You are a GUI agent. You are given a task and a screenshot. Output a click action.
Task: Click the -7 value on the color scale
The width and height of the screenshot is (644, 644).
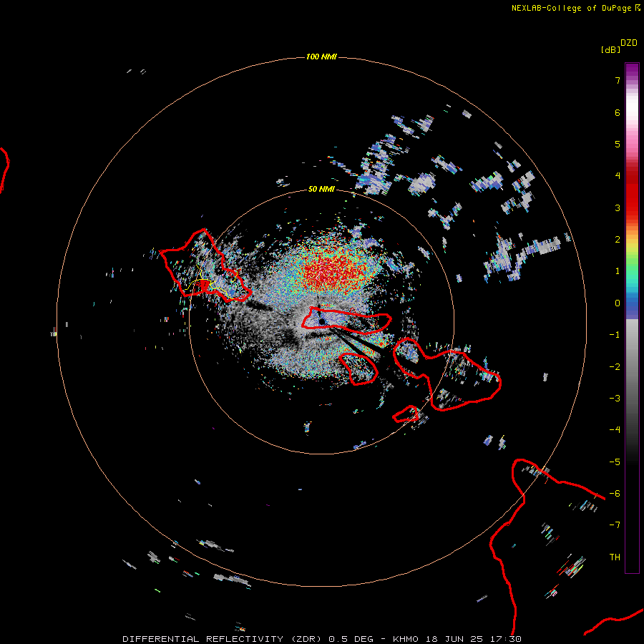click(x=615, y=525)
